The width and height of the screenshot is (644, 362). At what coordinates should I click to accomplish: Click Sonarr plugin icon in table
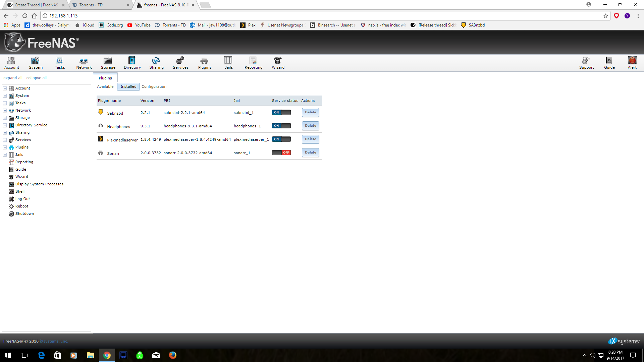[101, 153]
